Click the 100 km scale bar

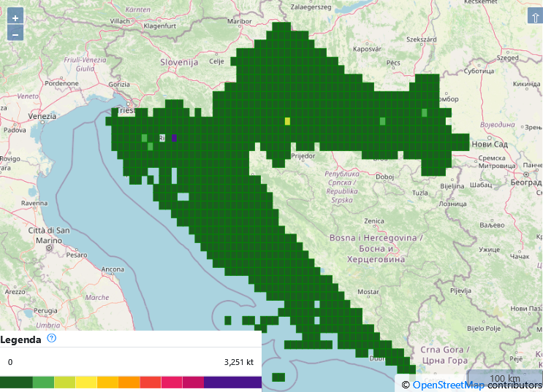click(504, 378)
